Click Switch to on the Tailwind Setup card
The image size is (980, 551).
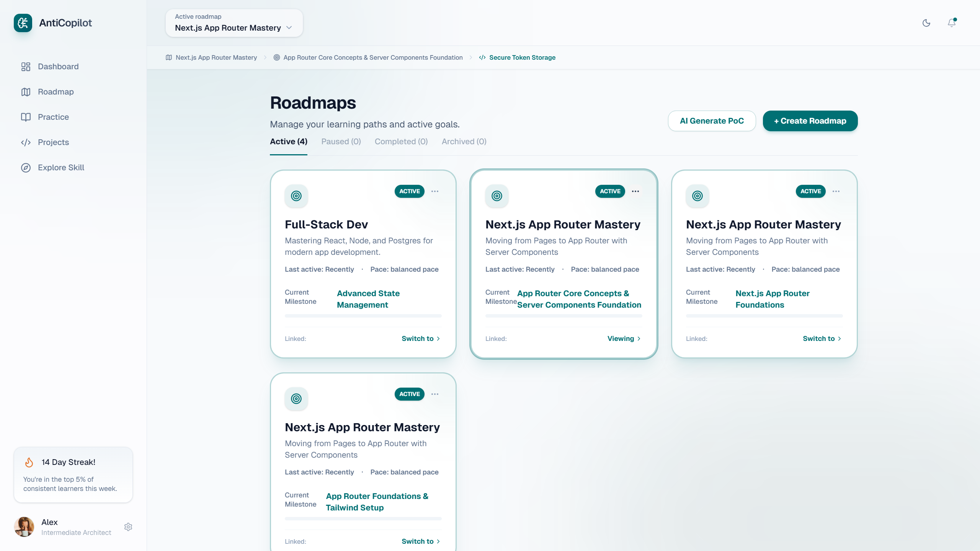pyautogui.click(x=421, y=541)
